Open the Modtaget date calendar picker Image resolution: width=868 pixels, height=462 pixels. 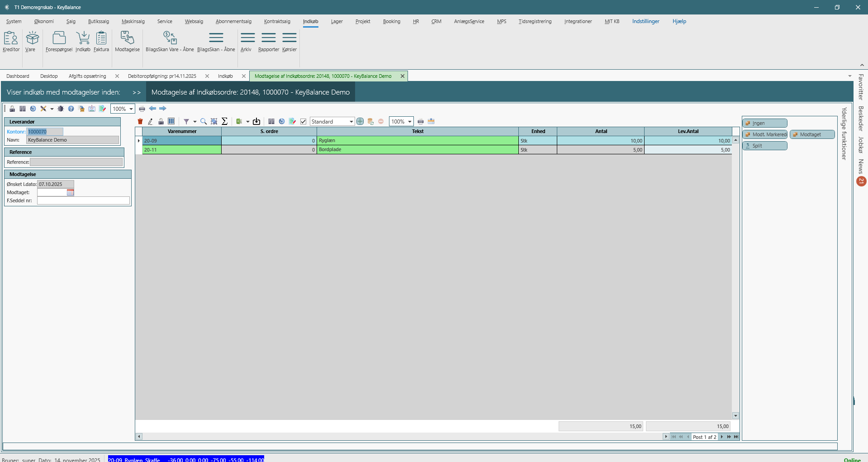[x=70, y=192]
